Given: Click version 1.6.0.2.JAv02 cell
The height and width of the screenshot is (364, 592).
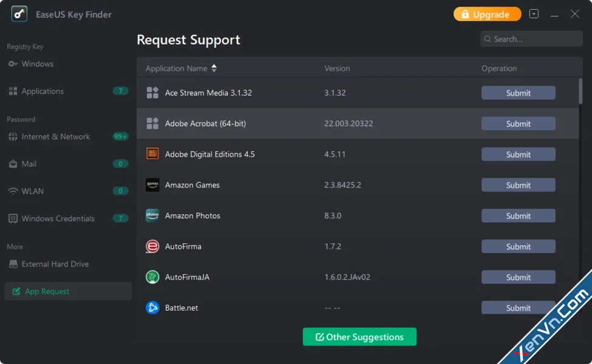Looking at the screenshot, I should coord(347,277).
